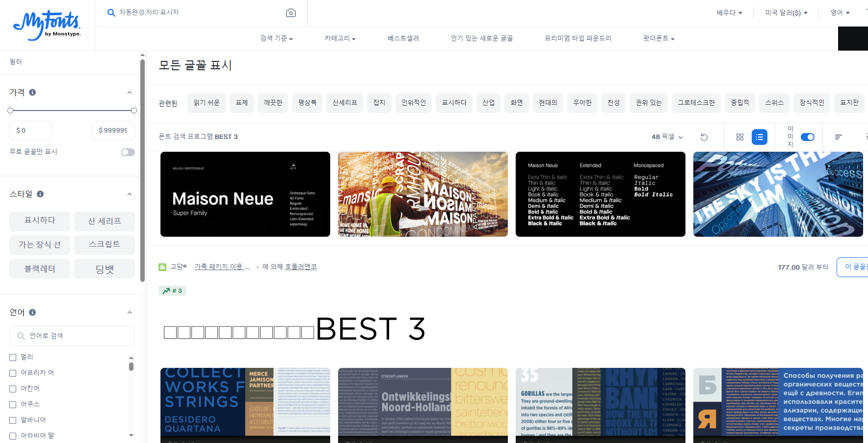Click the main search text field

coord(201,13)
